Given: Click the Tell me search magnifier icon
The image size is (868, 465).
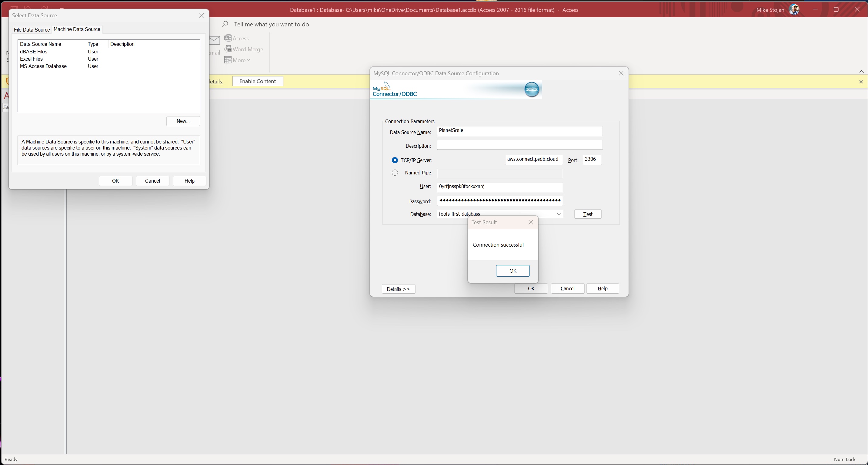Looking at the screenshot, I should click(225, 24).
